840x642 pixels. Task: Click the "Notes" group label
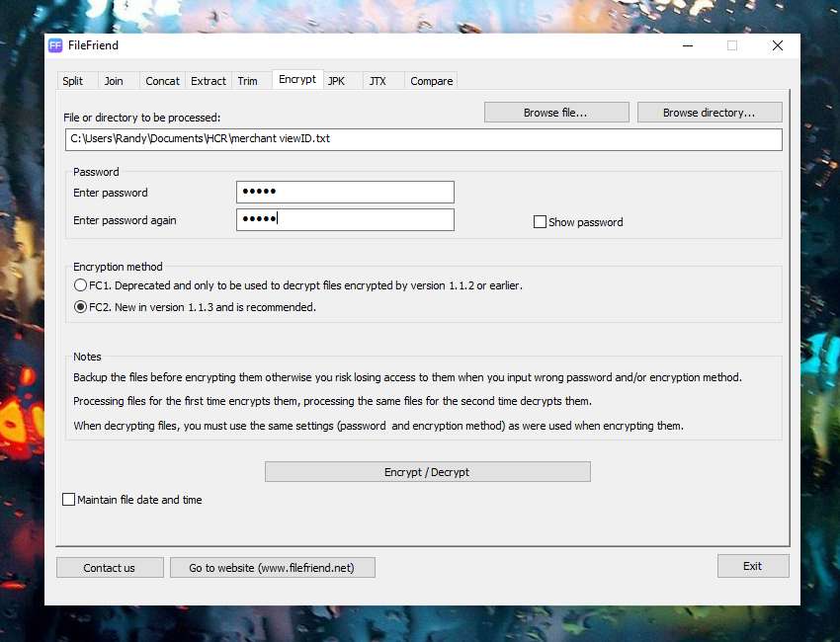pyautogui.click(x=87, y=357)
